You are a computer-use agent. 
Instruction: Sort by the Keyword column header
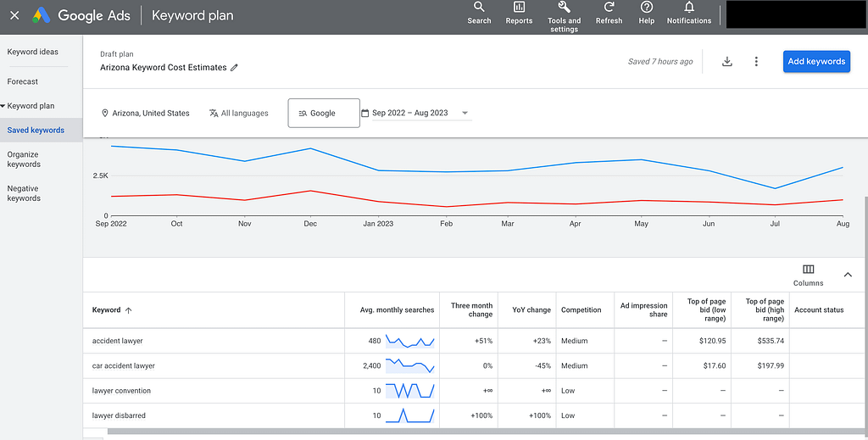tap(112, 310)
